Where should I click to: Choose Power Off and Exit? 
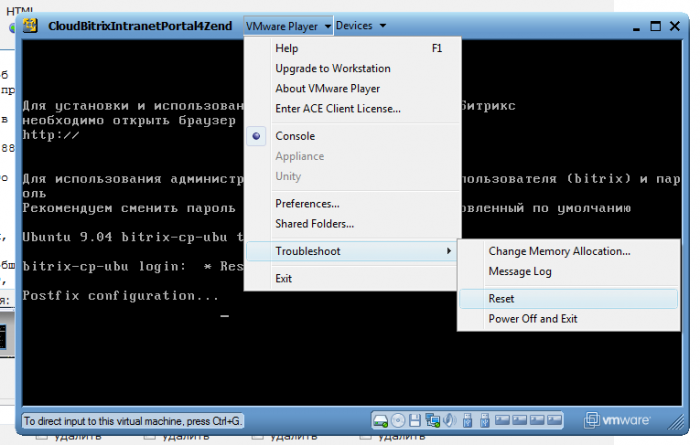[568, 319]
